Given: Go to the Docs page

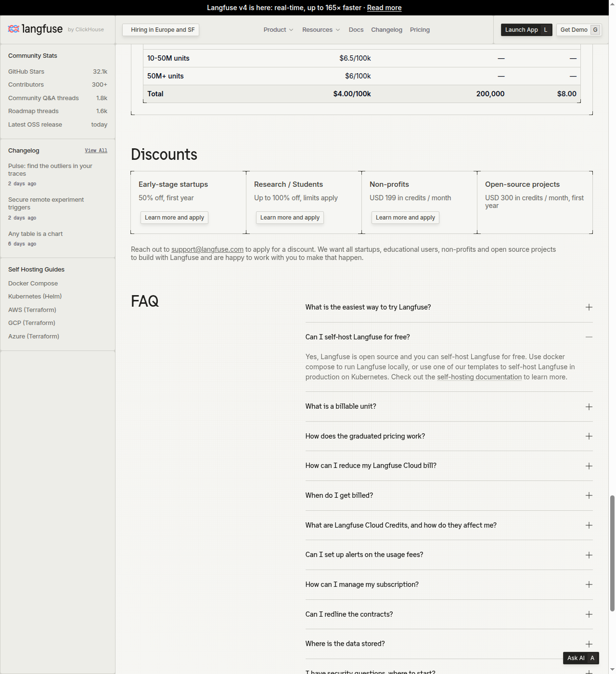Looking at the screenshot, I should tap(356, 30).
